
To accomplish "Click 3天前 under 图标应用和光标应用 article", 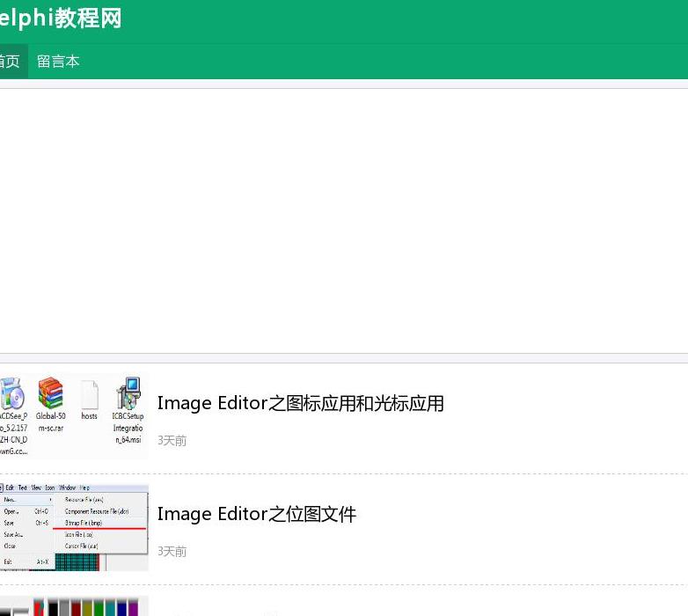I will tap(172, 441).
